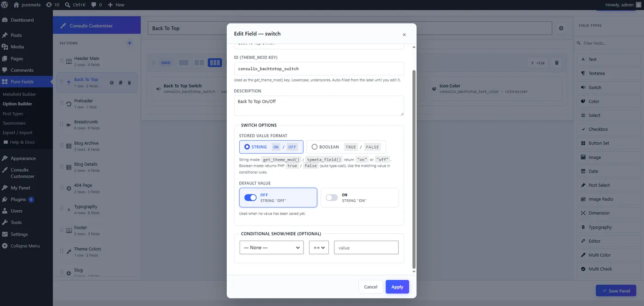644x306 pixels.
Task: Add the Checkbox field type
Action: [x=608, y=129]
